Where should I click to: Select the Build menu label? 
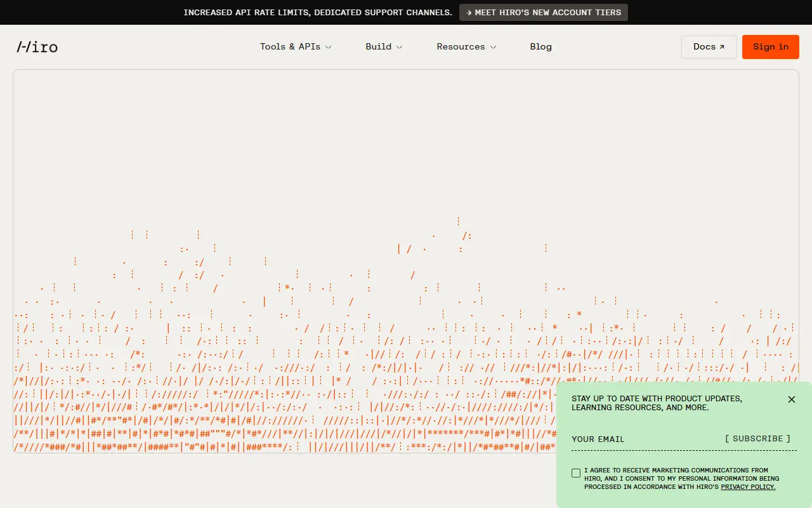(x=379, y=46)
